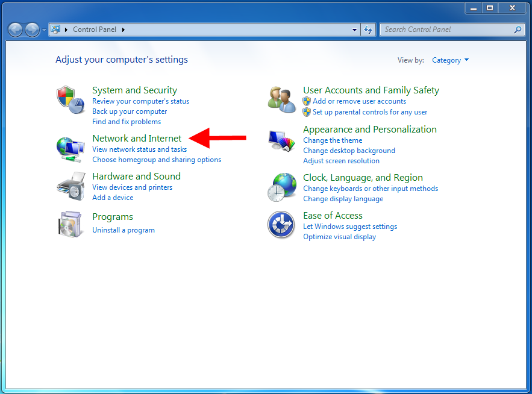Click Set up parental controls for any user
The height and width of the screenshot is (394, 532).
(x=370, y=112)
